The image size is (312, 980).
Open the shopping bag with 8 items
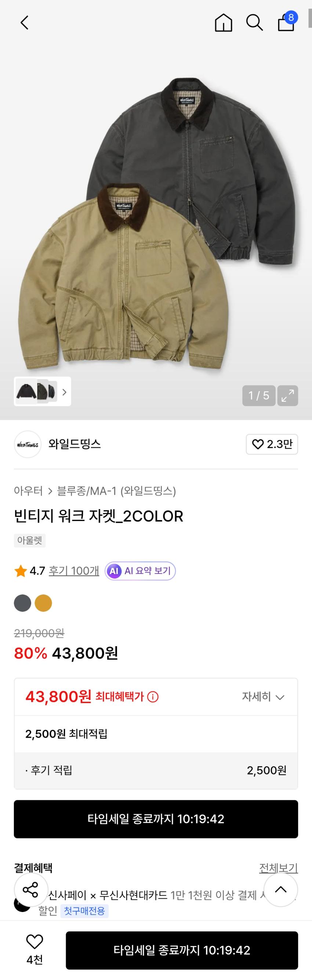point(287,22)
